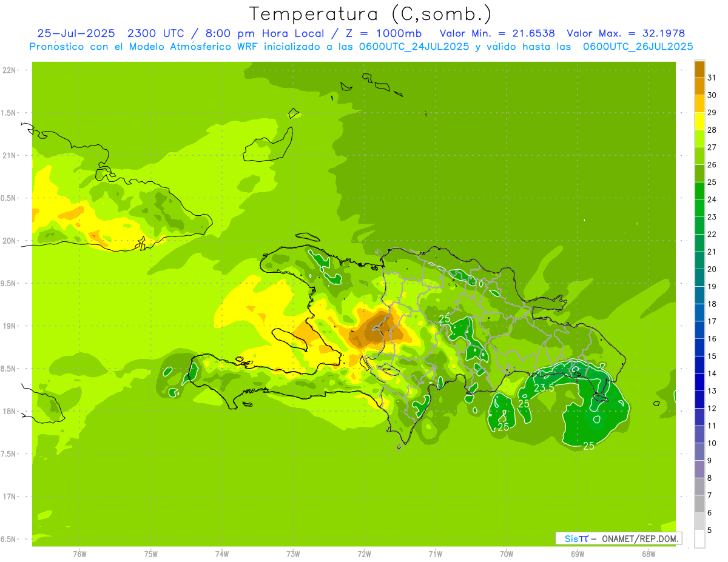
Task: Click the legend value "8"
Action: 710,478
